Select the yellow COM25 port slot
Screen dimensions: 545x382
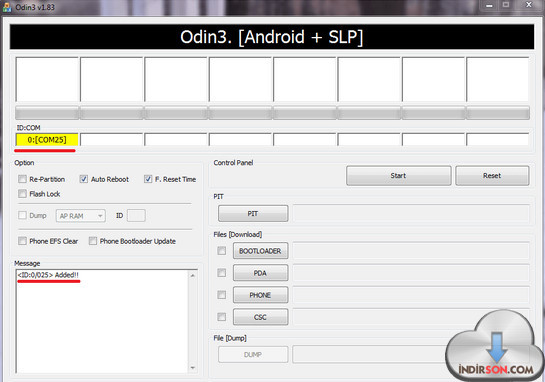[x=47, y=140]
